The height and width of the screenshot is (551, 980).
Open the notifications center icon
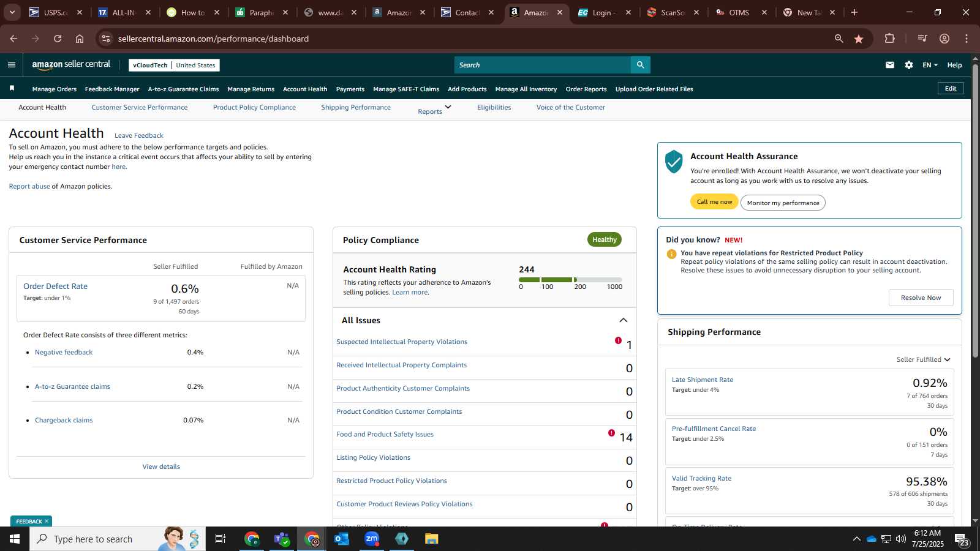[962, 539]
